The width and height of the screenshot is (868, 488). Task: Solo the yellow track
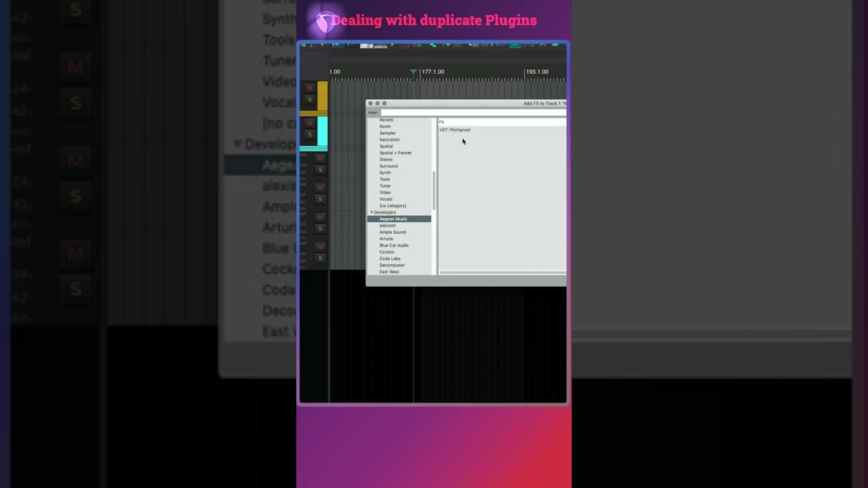tap(310, 100)
